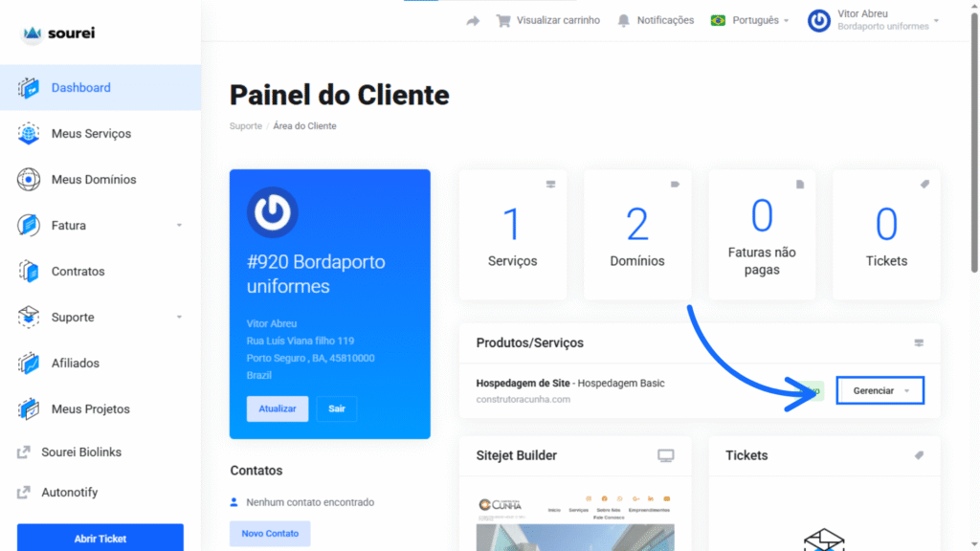Click the Novo Contato button
Screen dimensions: 980x551
pos(270,533)
